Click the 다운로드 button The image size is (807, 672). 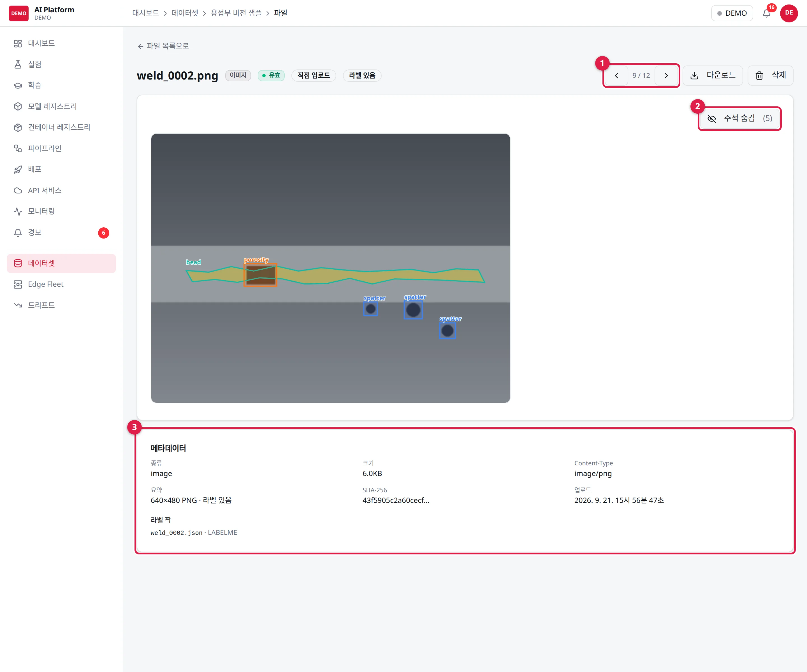coord(713,76)
